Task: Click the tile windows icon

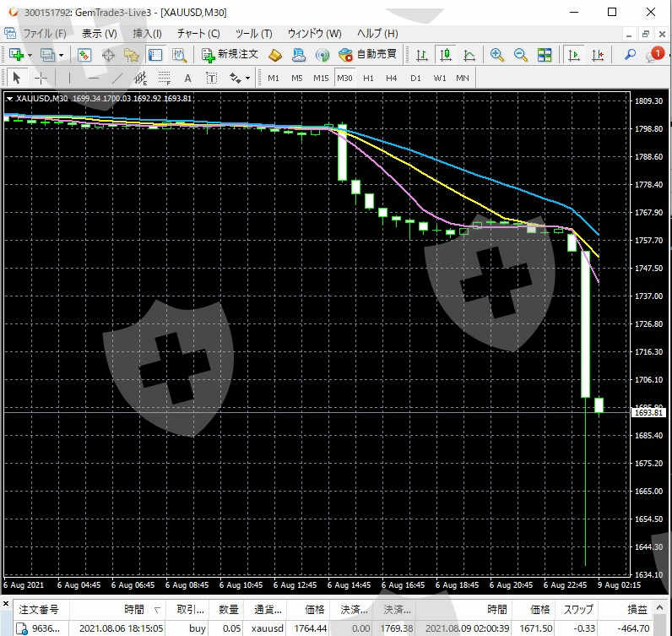Action: pyautogui.click(x=545, y=55)
